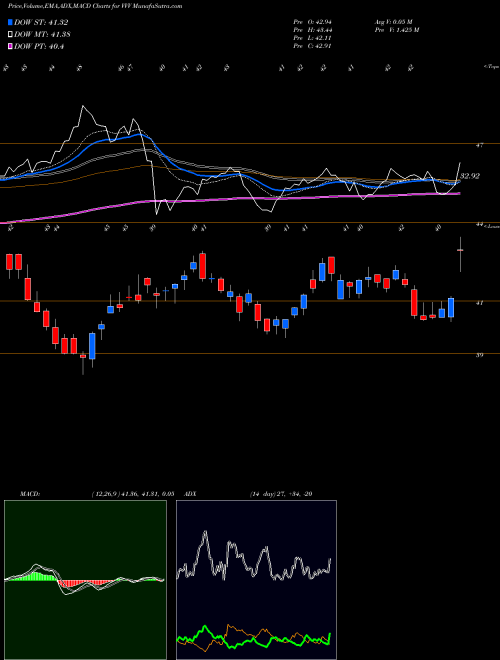The height and width of the screenshot is (660, 500).
Task: Click the 'Pre H: 43.44' value
Action: pyautogui.click(x=312, y=30)
